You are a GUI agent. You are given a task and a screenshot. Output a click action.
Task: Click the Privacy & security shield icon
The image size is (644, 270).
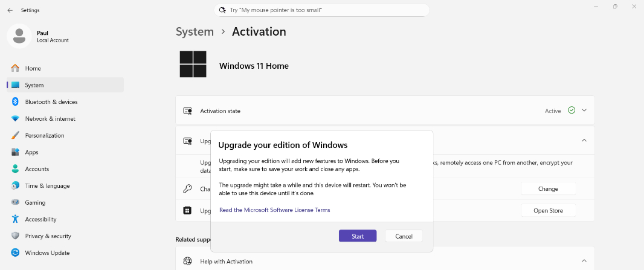(15, 236)
